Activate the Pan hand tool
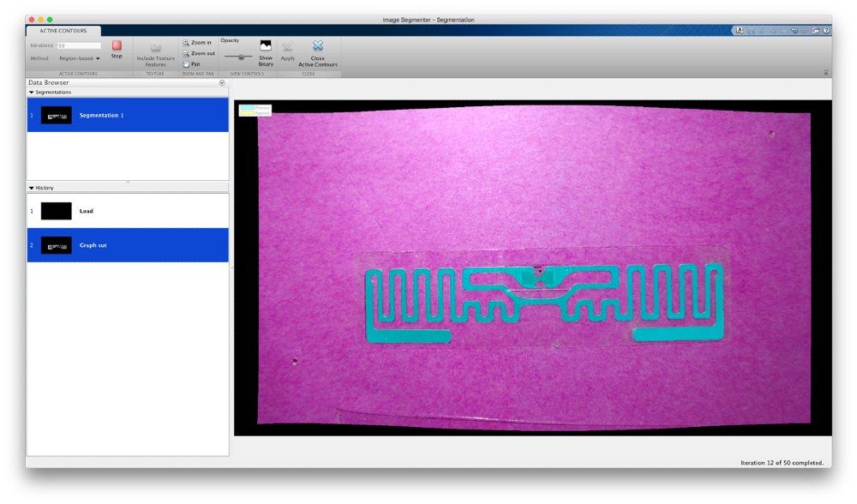The image size is (857, 504). (192, 64)
